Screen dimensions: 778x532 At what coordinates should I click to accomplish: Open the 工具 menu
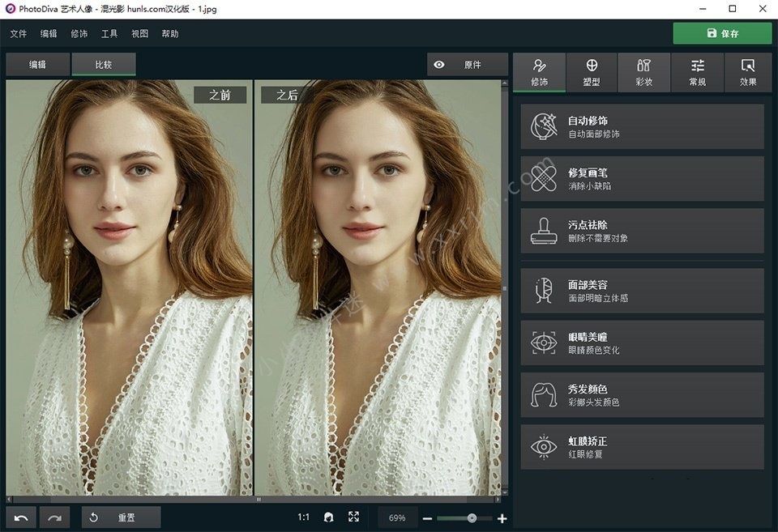coord(109,34)
